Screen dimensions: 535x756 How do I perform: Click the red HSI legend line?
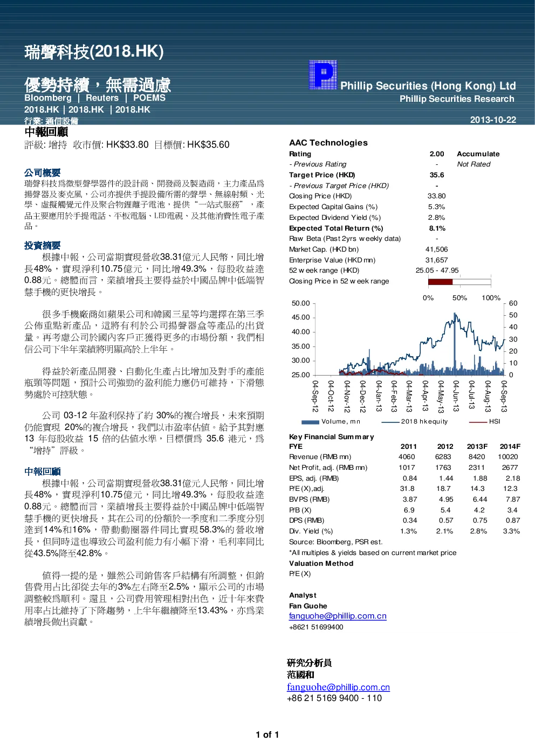[477, 422]
